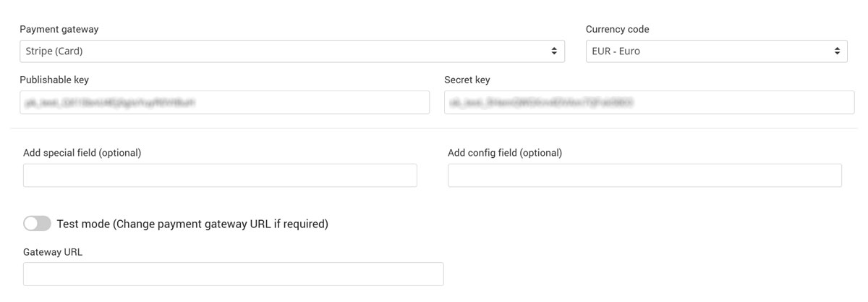Click the Publishable key label
Screen dimensions: 868x302
pos(54,80)
